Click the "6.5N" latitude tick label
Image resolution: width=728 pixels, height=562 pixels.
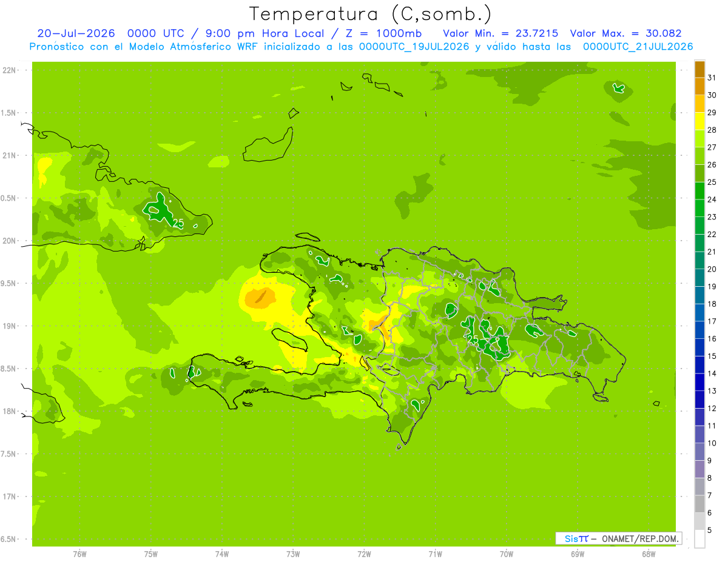[x=8, y=539]
